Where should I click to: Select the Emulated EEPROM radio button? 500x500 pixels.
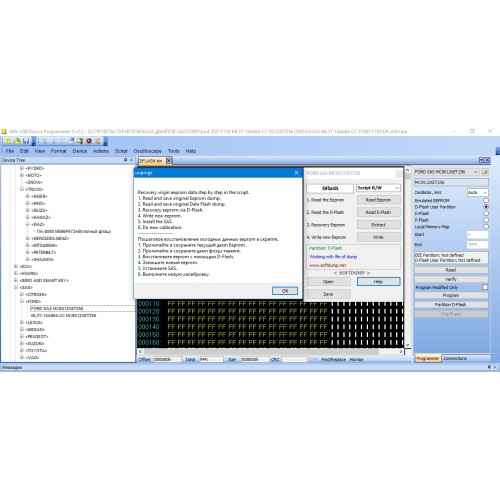pos(486,200)
